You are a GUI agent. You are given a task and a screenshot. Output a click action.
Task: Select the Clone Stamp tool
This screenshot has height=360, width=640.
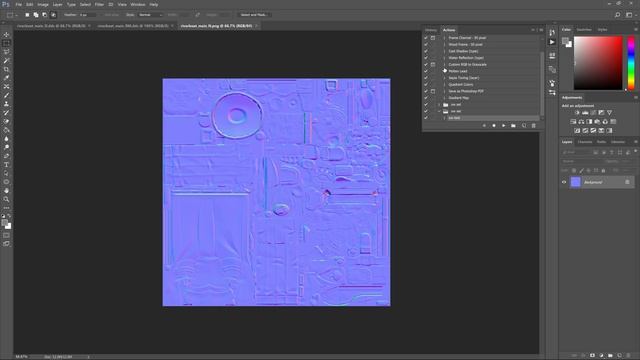(x=6, y=104)
